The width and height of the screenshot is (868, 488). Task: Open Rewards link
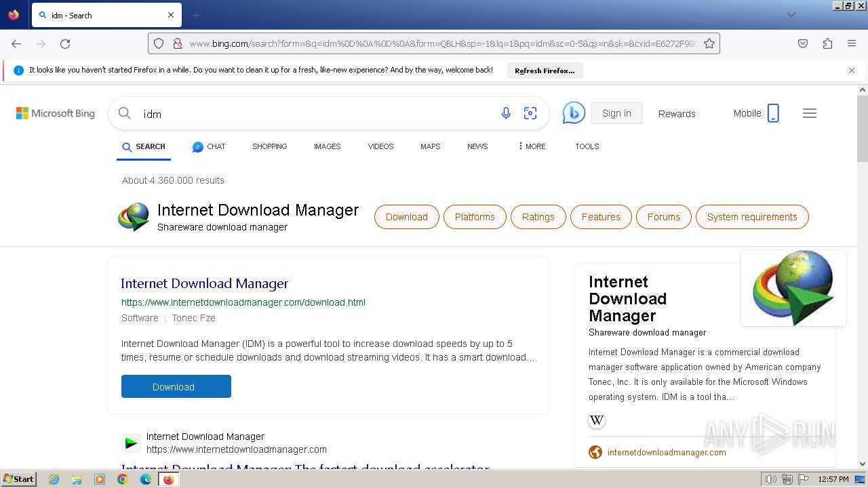pos(677,114)
